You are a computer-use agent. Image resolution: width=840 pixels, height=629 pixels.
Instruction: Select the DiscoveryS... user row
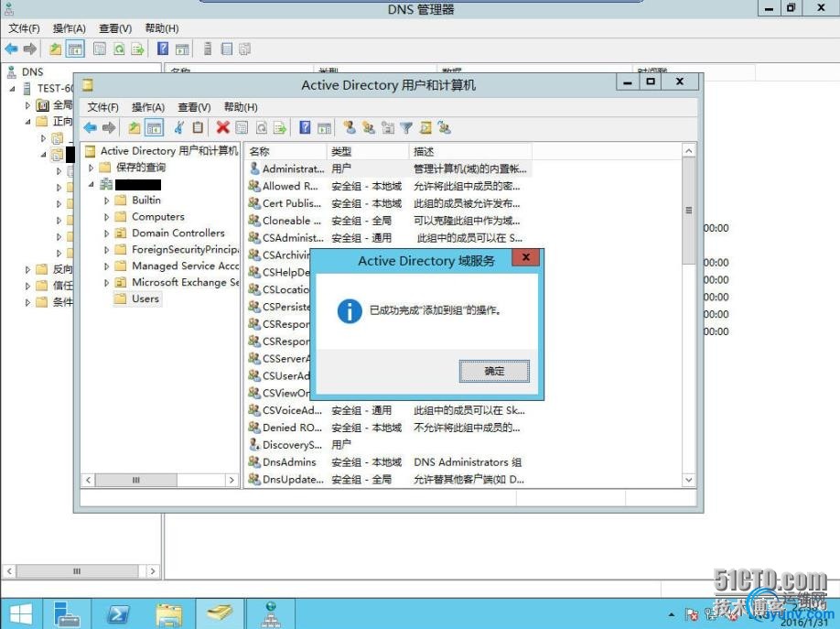[x=389, y=445]
